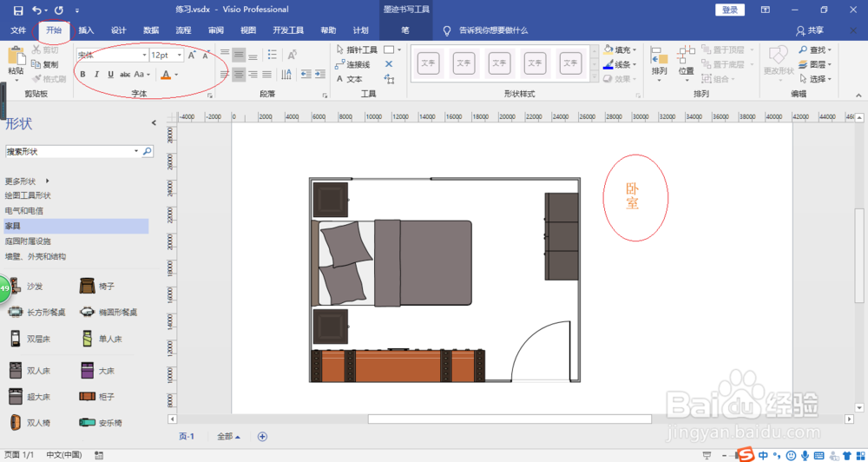The height and width of the screenshot is (462, 868).
Task: Click the Paste (粘贴) clipboard icon
Action: tap(16, 57)
